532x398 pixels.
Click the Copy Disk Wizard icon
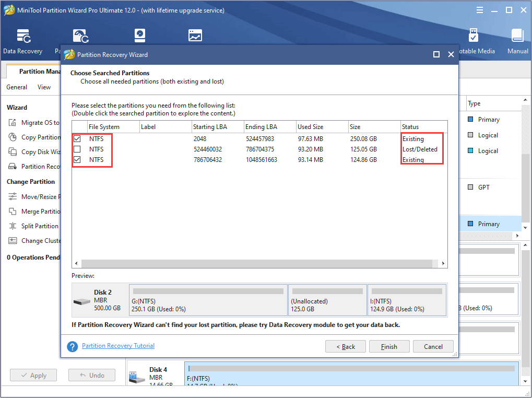coord(12,151)
